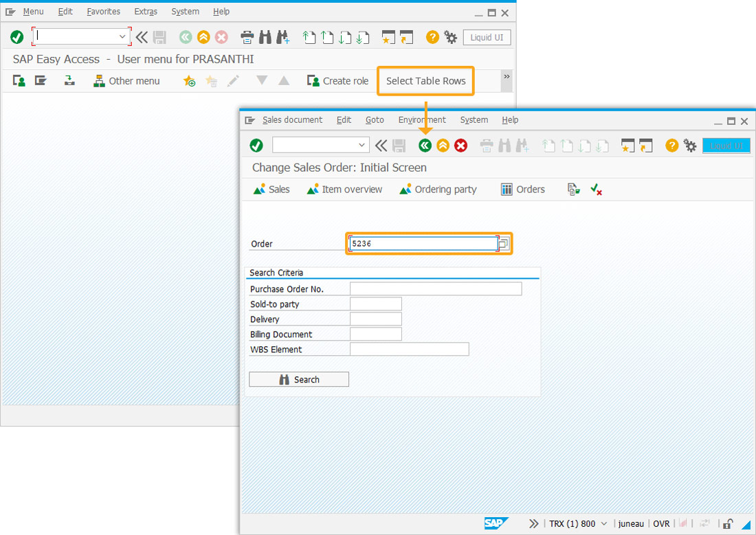Click Print icon in SAP Easy Access toolbar
This screenshot has width=756, height=535.
(x=247, y=37)
